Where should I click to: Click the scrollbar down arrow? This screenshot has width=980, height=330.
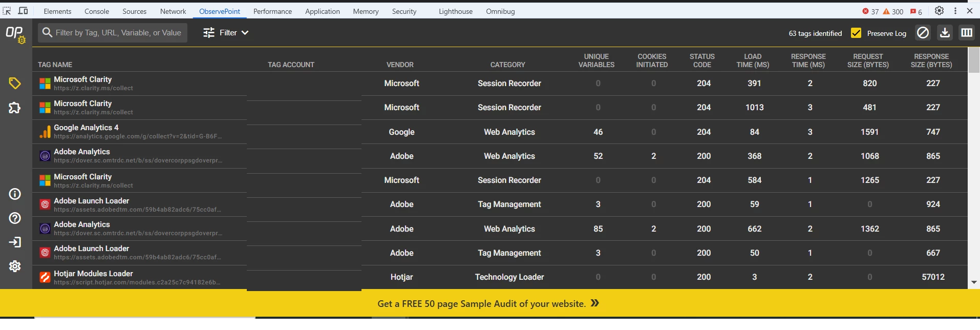(974, 282)
